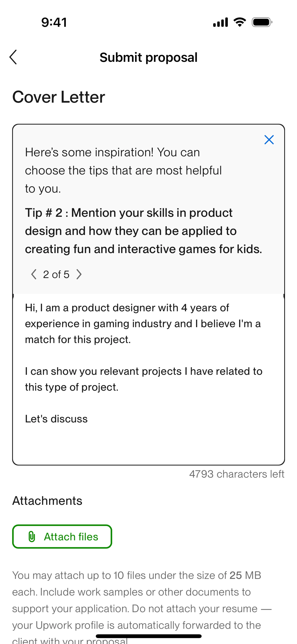Screen dimensions: 297x644
Task: Tap the cellular signal bars icon
Action: (220, 22)
